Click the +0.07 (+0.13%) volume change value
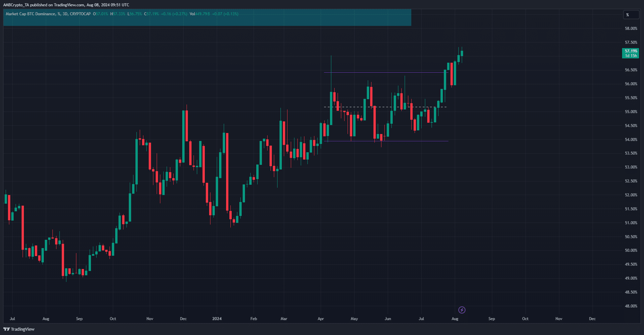Screen dimensions: 644x335 coord(225,14)
